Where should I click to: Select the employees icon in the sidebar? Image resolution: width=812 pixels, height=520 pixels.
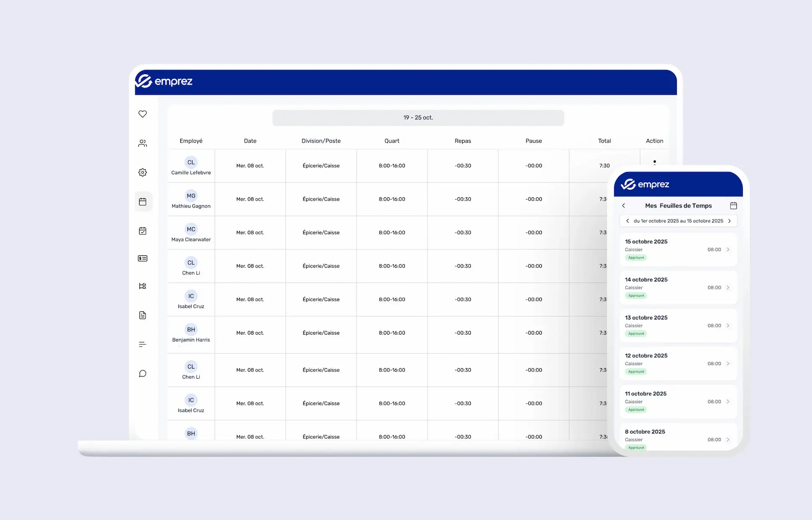tap(143, 143)
